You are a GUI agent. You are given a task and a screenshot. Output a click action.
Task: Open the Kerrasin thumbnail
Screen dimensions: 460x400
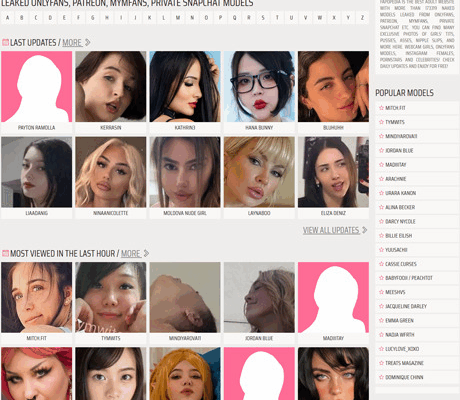[x=111, y=86]
